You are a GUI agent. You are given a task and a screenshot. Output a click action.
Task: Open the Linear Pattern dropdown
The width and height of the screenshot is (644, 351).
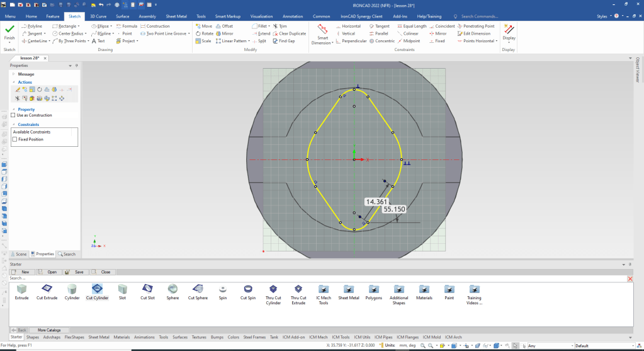click(x=250, y=41)
